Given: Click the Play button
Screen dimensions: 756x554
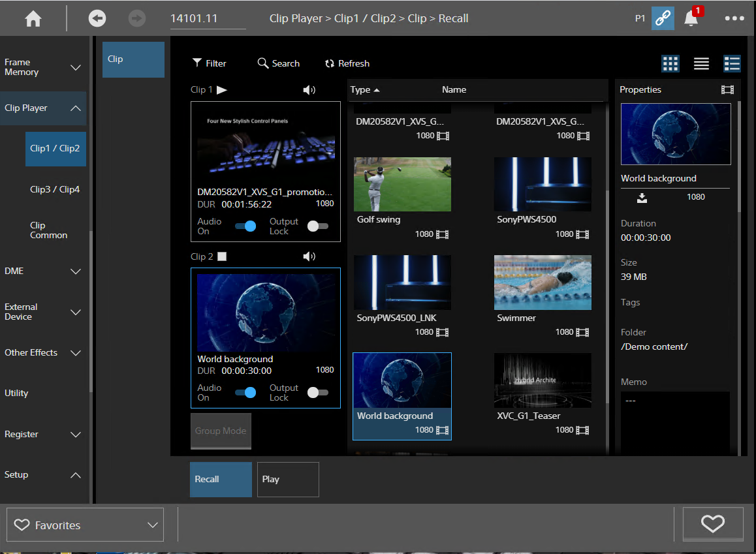Looking at the screenshot, I should (288, 480).
